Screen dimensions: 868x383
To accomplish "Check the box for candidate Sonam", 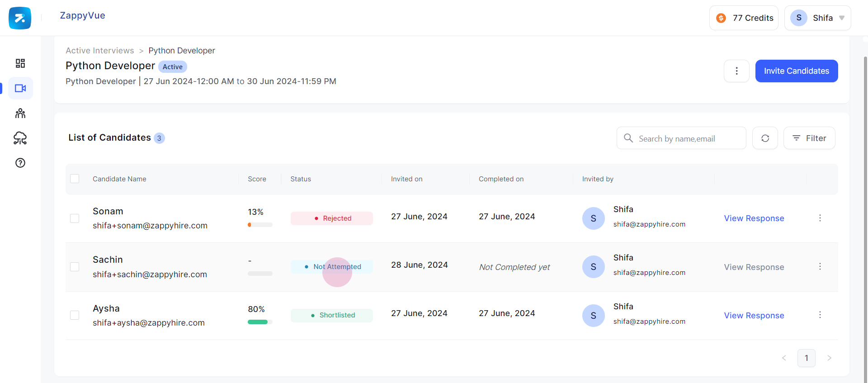I will pyautogui.click(x=75, y=218).
